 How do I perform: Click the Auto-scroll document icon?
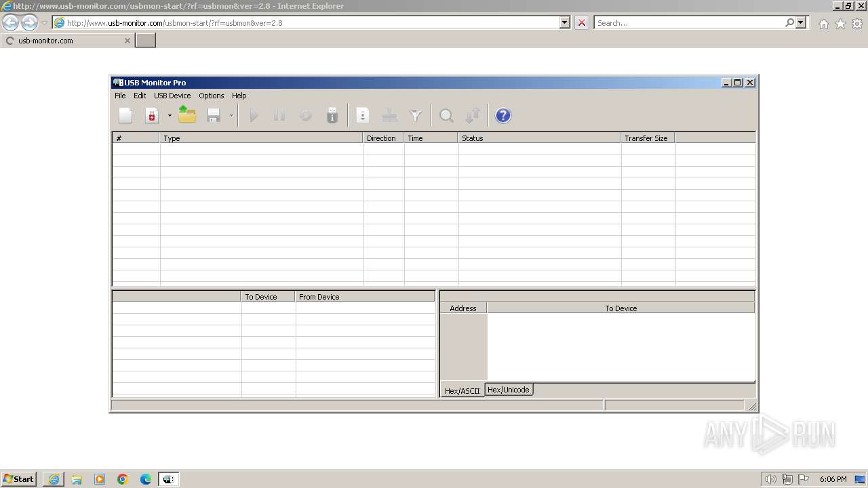pos(363,116)
